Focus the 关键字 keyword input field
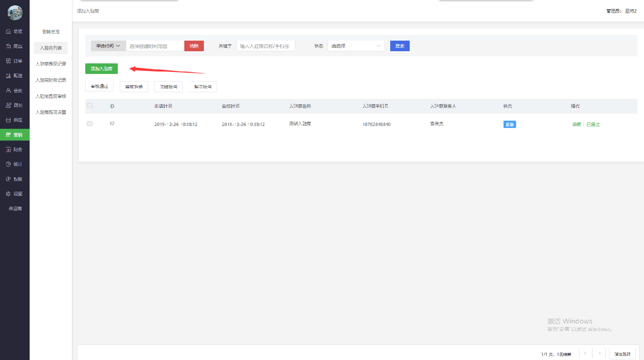644x360 pixels. [x=266, y=46]
